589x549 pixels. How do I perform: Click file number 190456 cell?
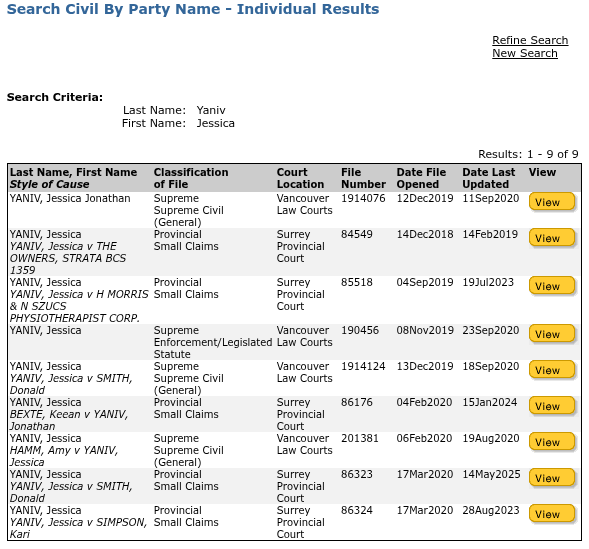tap(360, 330)
